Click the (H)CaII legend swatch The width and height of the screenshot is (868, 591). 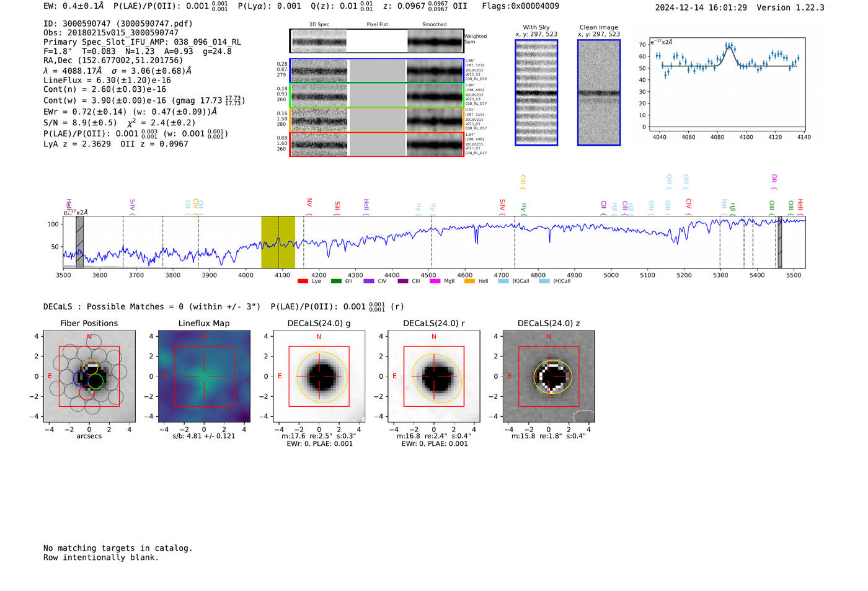pos(544,281)
